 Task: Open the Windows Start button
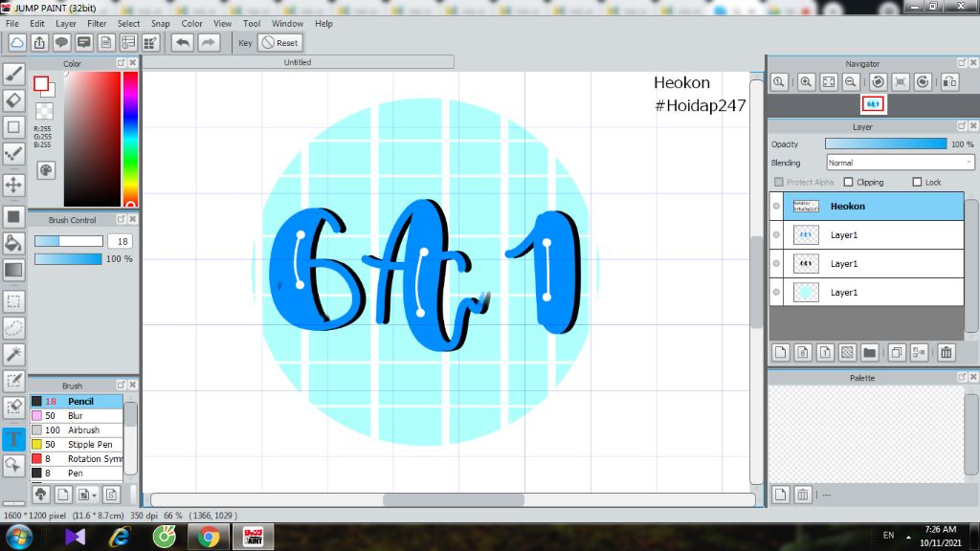(x=19, y=538)
